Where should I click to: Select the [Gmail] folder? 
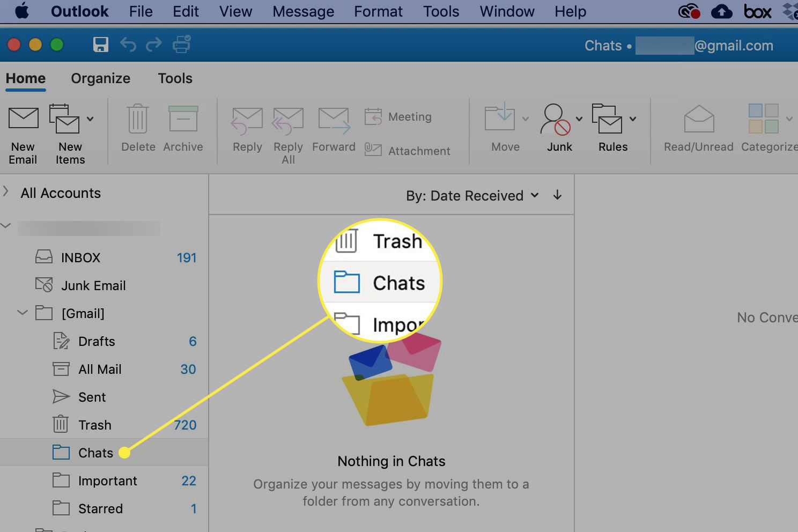(x=104, y=313)
